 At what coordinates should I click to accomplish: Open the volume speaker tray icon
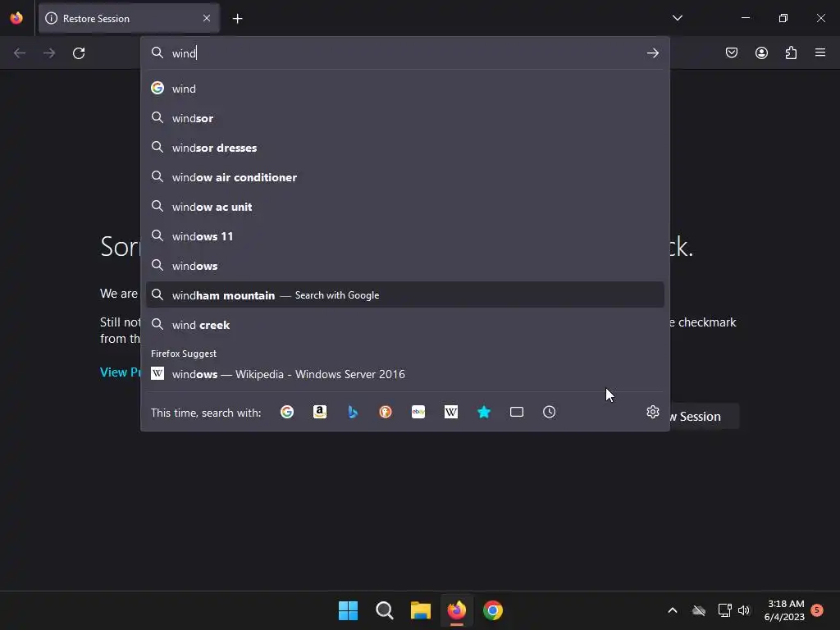click(744, 610)
